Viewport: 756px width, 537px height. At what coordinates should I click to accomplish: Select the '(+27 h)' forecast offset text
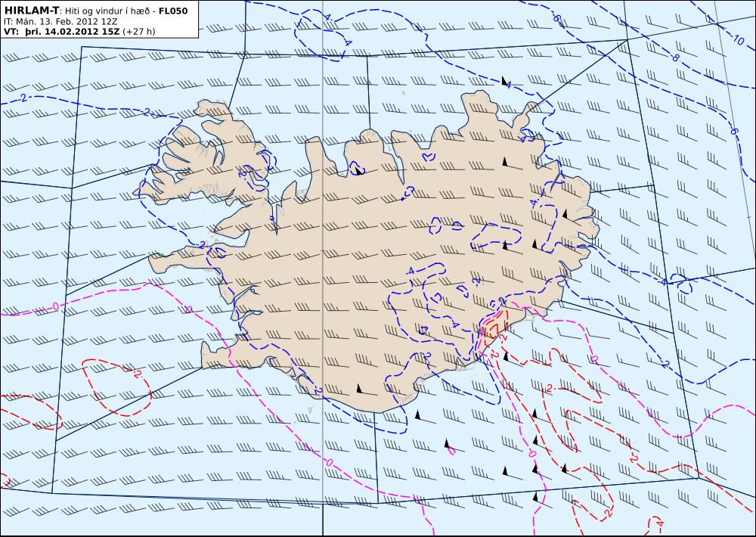click(x=139, y=32)
